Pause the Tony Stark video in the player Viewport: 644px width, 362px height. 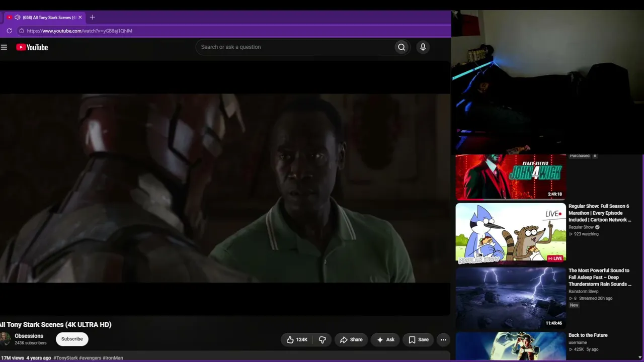coord(225,188)
